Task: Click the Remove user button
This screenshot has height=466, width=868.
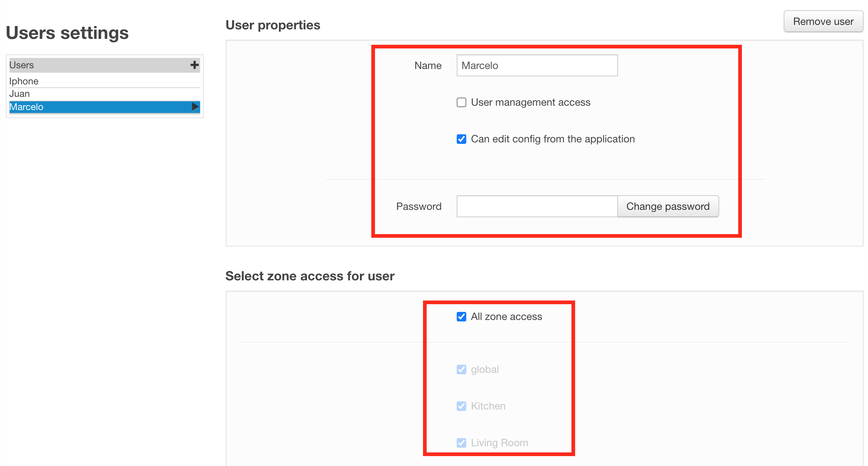Action: (x=823, y=22)
